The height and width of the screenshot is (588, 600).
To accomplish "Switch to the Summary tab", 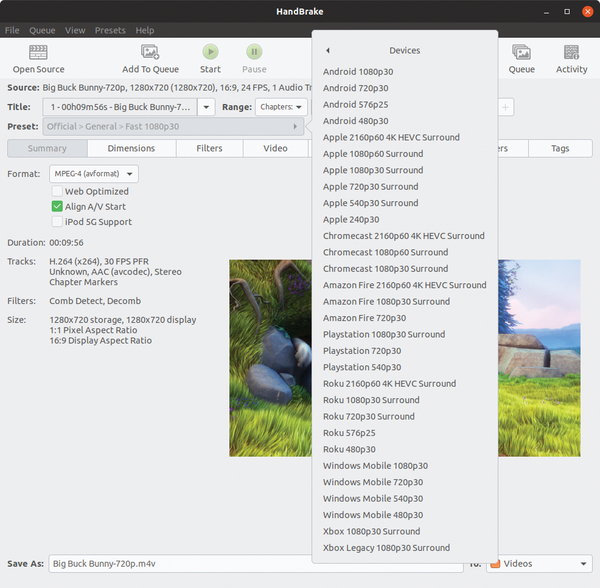I will coord(47,148).
